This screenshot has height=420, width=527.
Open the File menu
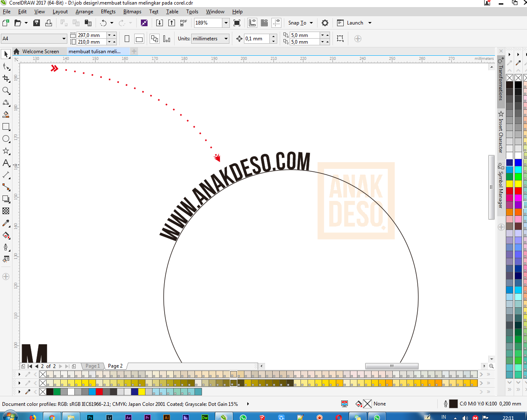7,12
